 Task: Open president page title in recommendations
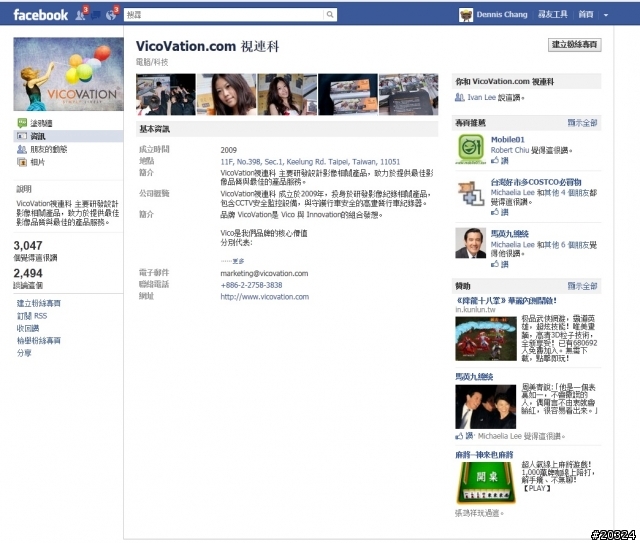pyautogui.click(x=509, y=234)
